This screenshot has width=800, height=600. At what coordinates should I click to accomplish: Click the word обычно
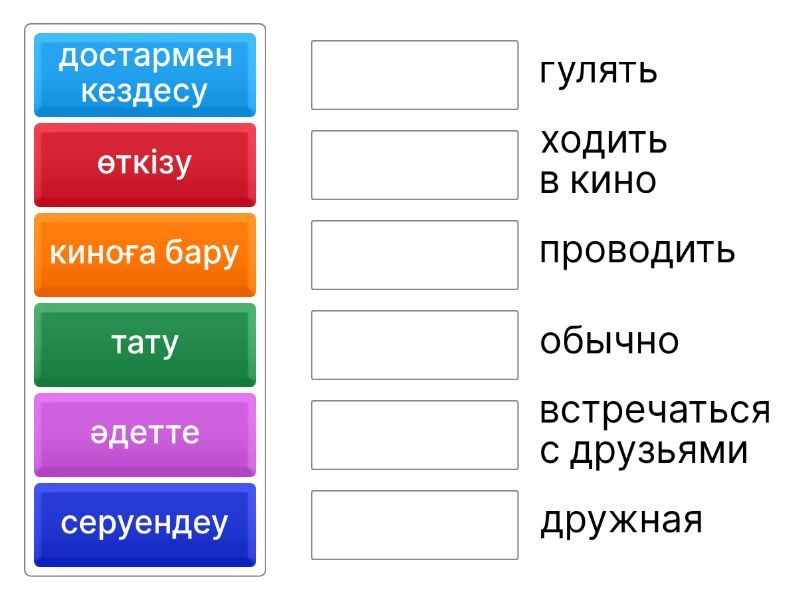(x=609, y=341)
